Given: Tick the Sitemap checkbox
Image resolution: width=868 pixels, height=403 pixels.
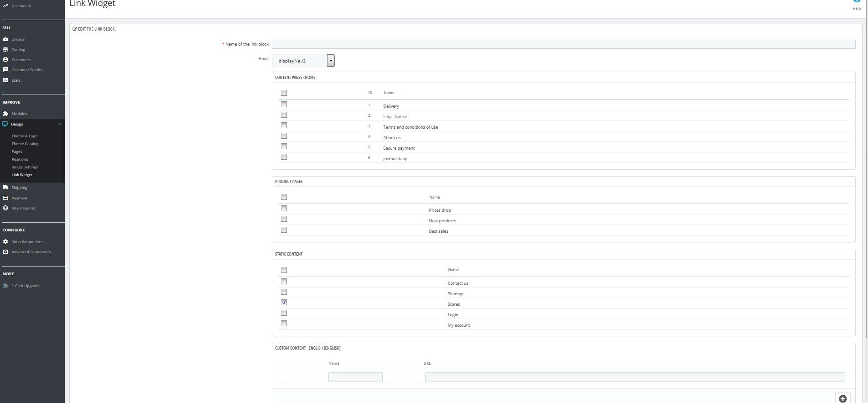Looking at the screenshot, I should [x=284, y=292].
